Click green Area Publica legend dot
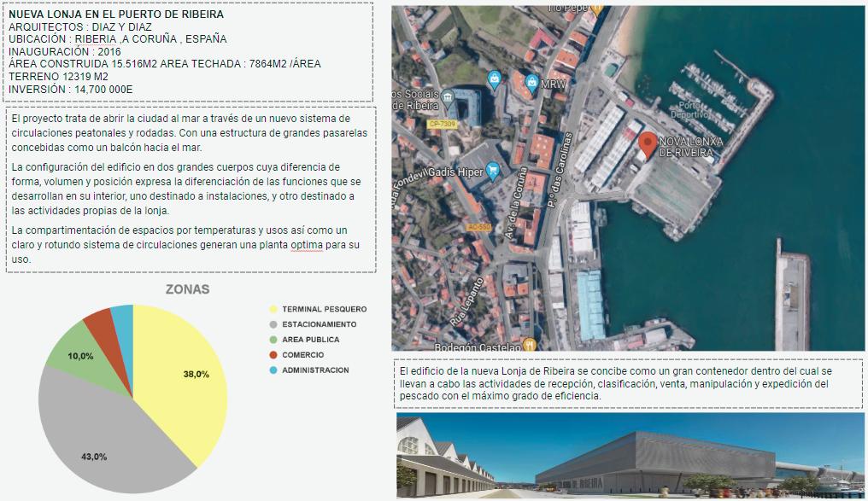The image size is (868, 501). (273, 340)
